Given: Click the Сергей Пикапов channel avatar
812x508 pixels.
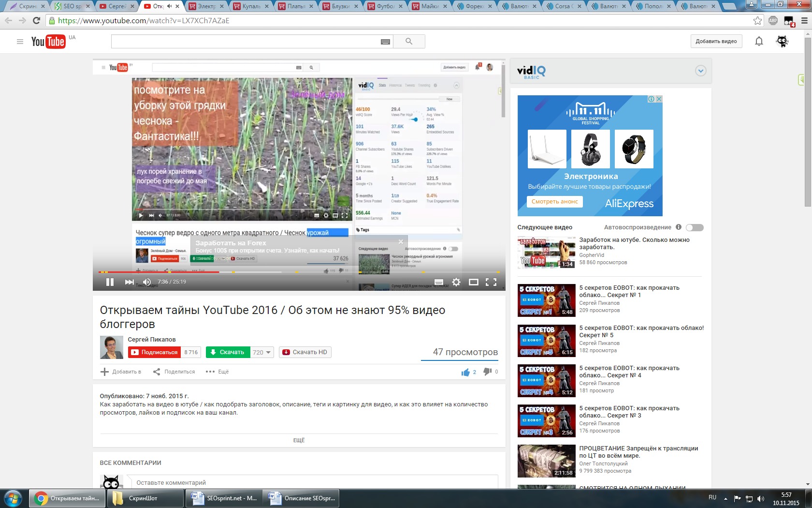Looking at the screenshot, I should click(112, 347).
